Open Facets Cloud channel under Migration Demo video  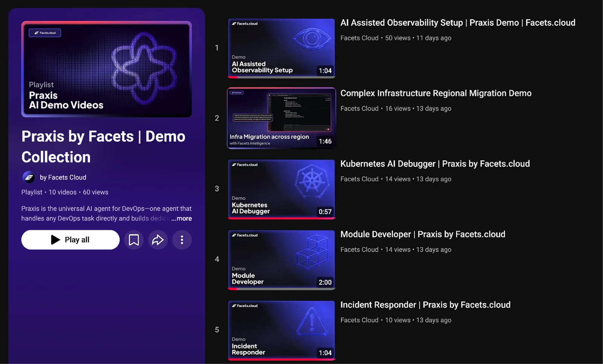(x=359, y=109)
